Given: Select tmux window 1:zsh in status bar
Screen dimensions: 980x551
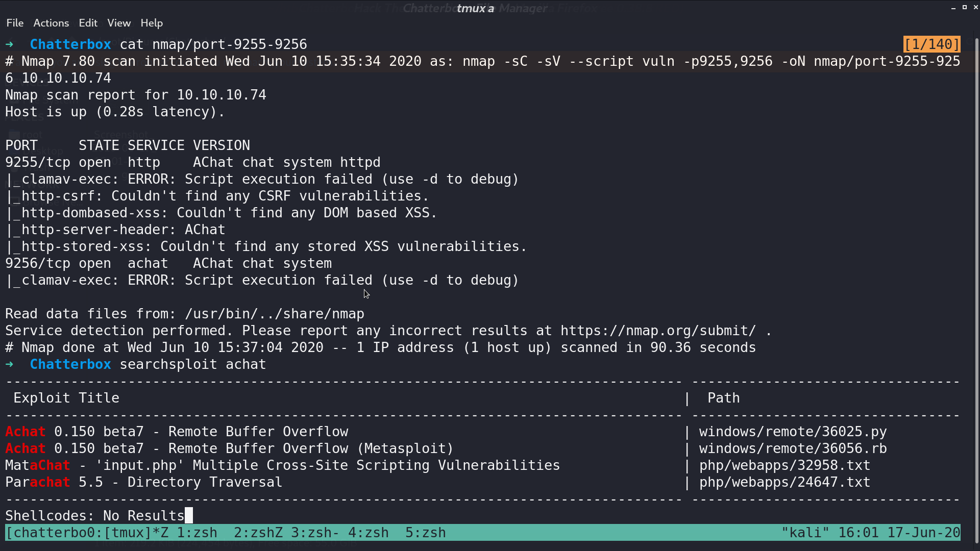Looking at the screenshot, I should coord(197,533).
